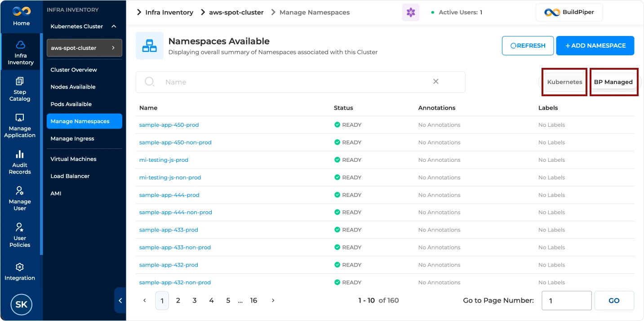This screenshot has width=644, height=321.
Task: Open the Audit Records chart icon
Action: coord(20,154)
